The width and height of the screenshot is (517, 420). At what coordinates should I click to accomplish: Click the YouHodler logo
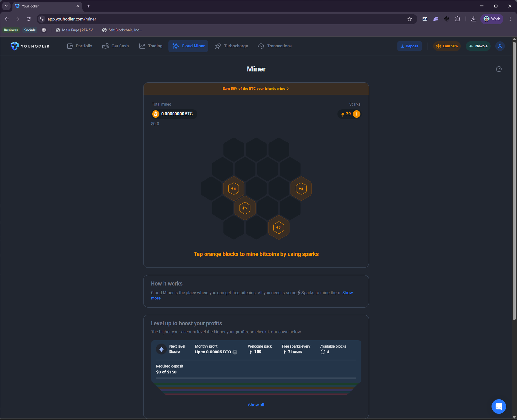coord(30,46)
